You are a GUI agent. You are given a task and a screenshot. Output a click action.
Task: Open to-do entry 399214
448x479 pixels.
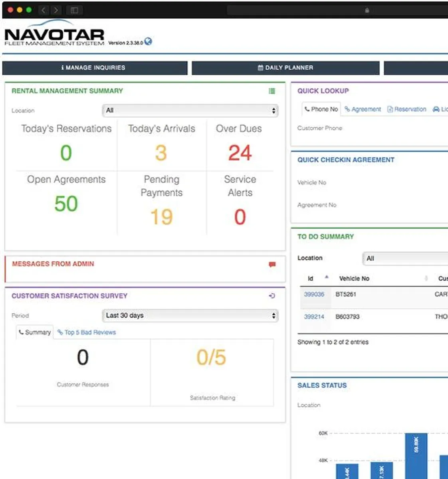click(314, 317)
